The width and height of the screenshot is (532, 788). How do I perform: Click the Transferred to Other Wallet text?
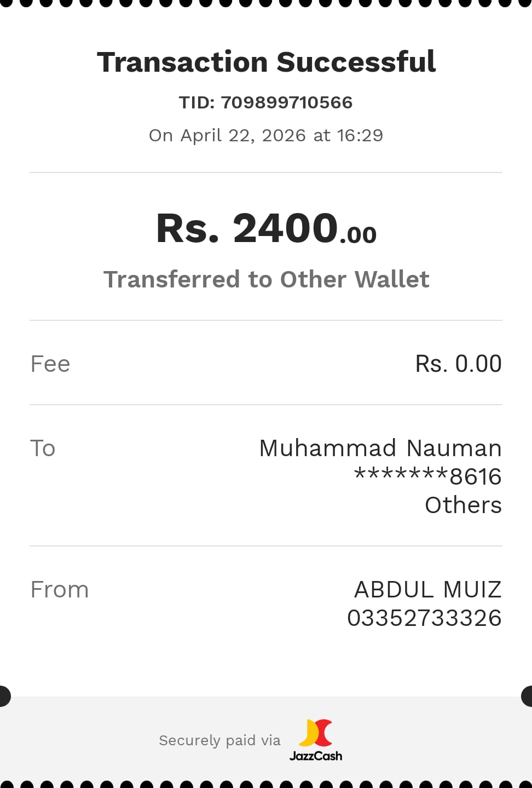[266, 279]
